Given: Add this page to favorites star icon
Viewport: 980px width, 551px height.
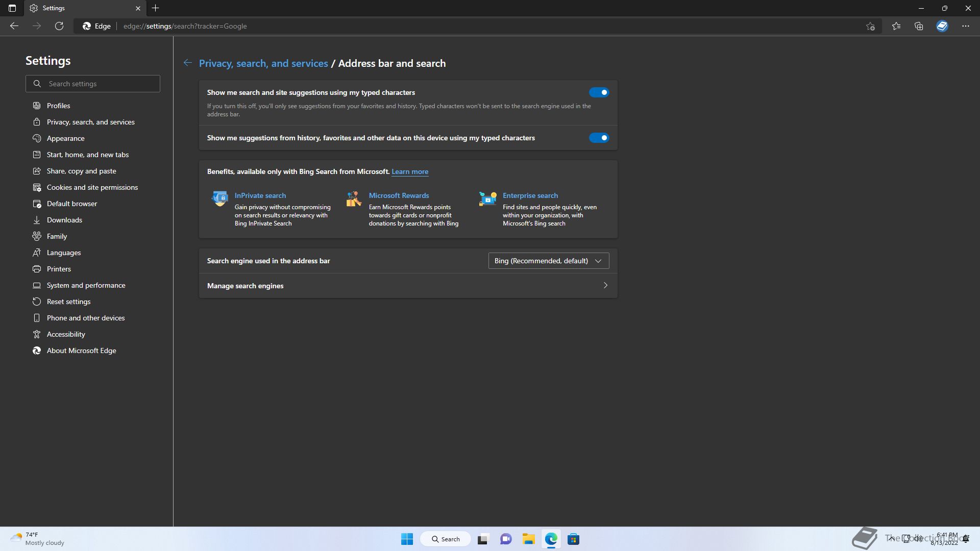Looking at the screenshot, I should click(870, 26).
